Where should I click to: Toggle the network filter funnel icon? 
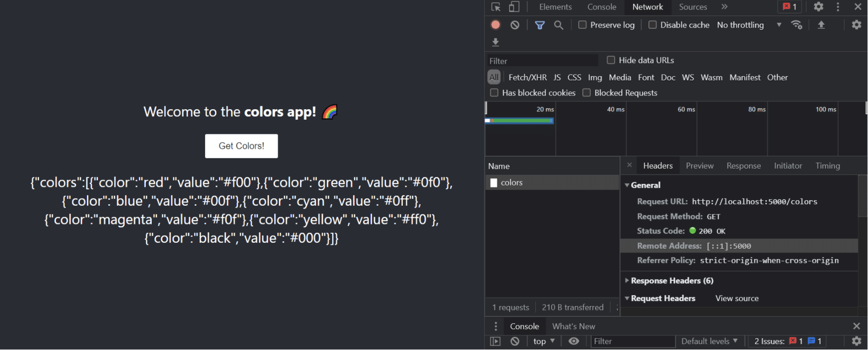(x=540, y=25)
